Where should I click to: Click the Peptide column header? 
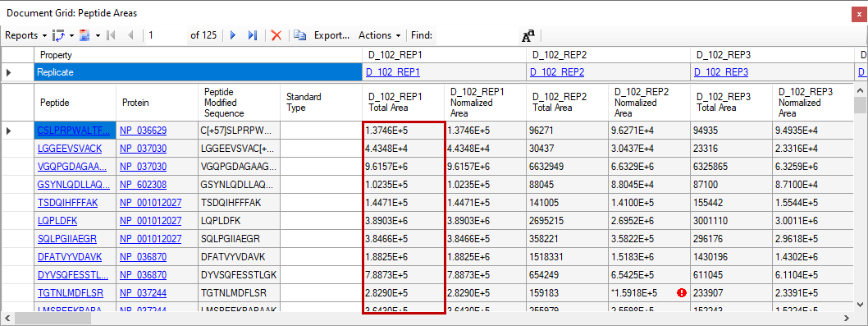tap(75, 103)
